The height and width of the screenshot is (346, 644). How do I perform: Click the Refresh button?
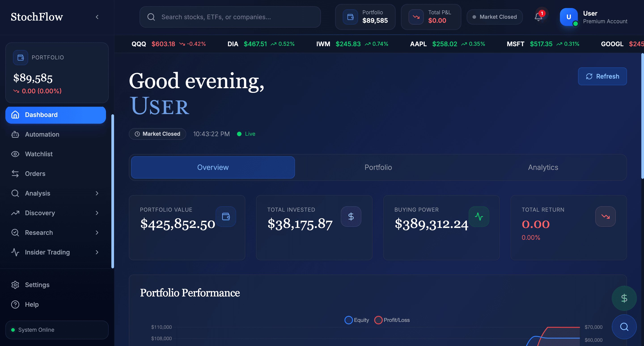point(602,76)
